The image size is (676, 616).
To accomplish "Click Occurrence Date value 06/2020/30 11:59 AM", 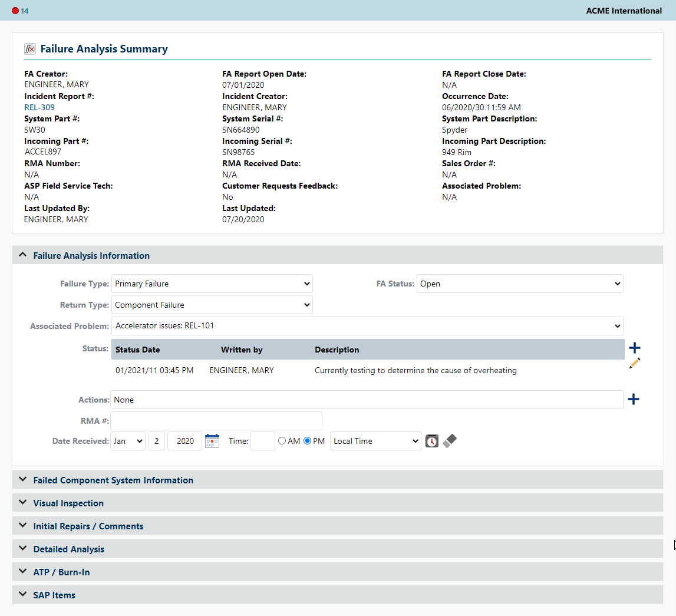I will click(481, 107).
